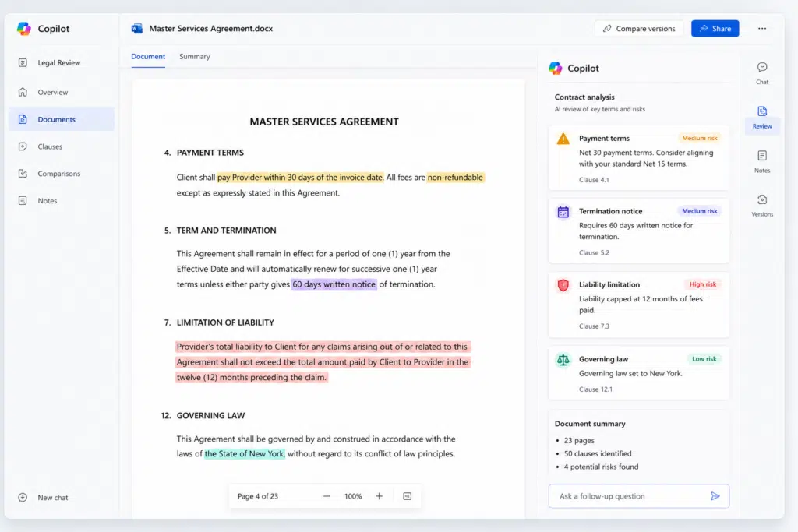Click the '5. TERM AND TERMINATION' heading
The image size is (798, 532).
pyautogui.click(x=220, y=231)
